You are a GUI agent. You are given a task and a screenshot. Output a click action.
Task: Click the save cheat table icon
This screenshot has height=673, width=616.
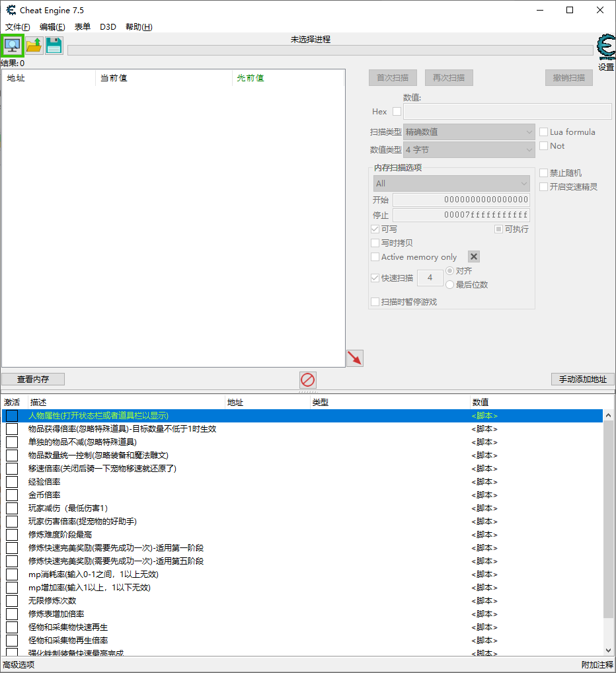[x=54, y=45]
